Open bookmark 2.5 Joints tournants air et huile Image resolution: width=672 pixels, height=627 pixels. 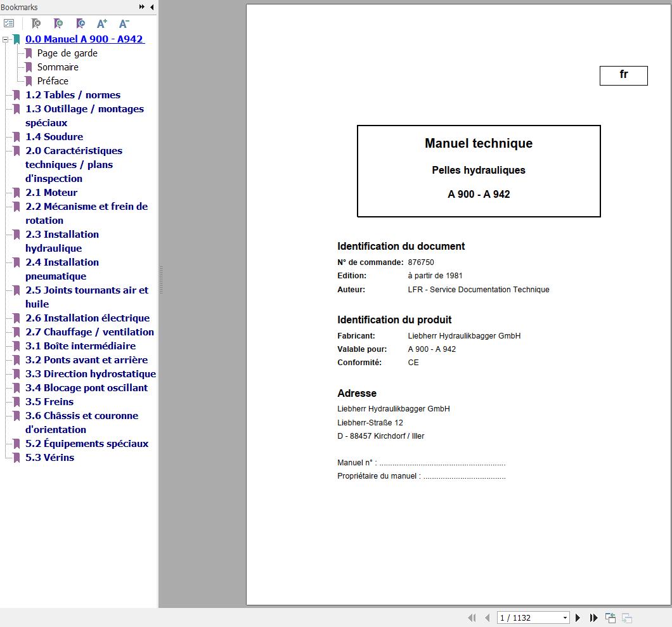87,297
